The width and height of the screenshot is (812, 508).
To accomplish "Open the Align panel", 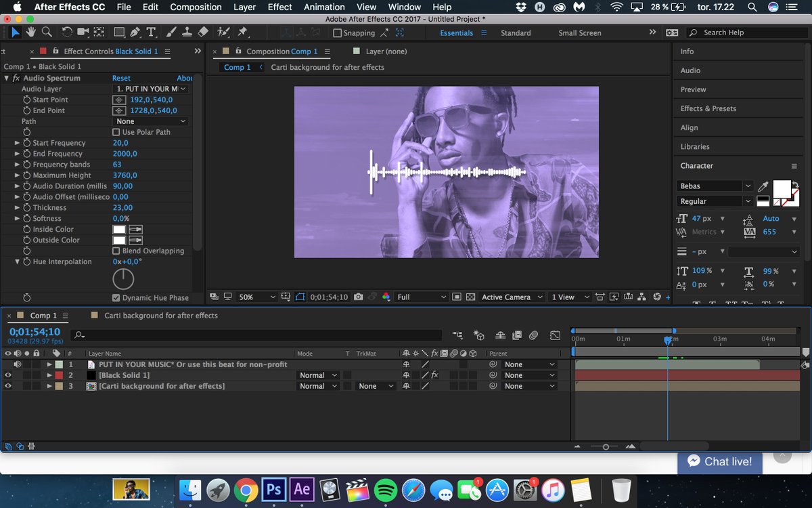I will (x=689, y=127).
